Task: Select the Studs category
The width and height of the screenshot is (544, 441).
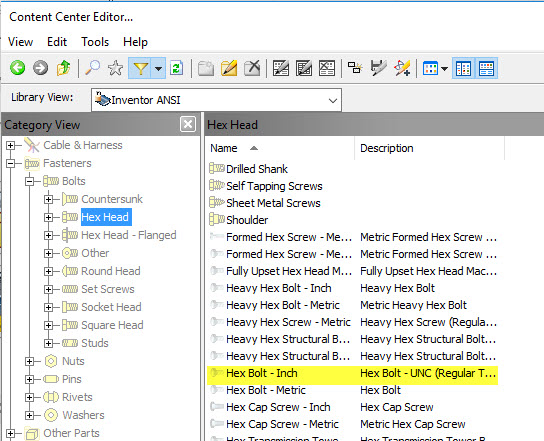Action: tap(95, 343)
